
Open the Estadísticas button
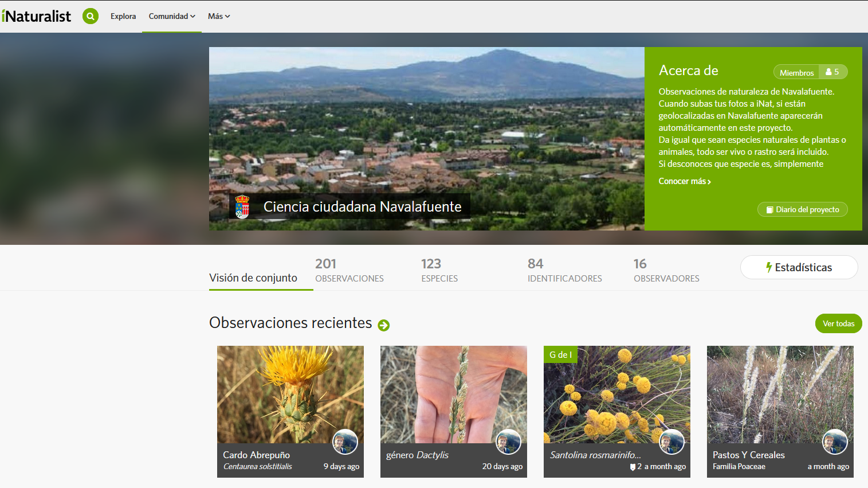[x=799, y=267]
